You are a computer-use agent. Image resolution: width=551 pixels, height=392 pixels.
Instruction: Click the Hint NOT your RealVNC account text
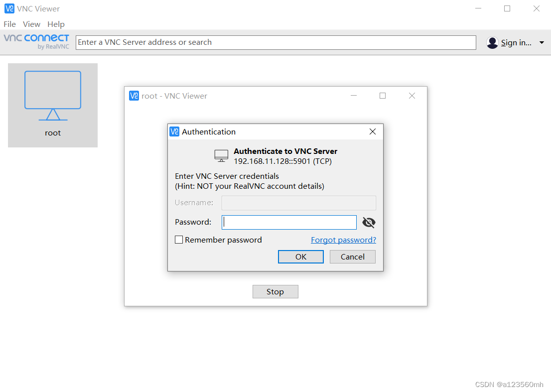click(x=250, y=186)
